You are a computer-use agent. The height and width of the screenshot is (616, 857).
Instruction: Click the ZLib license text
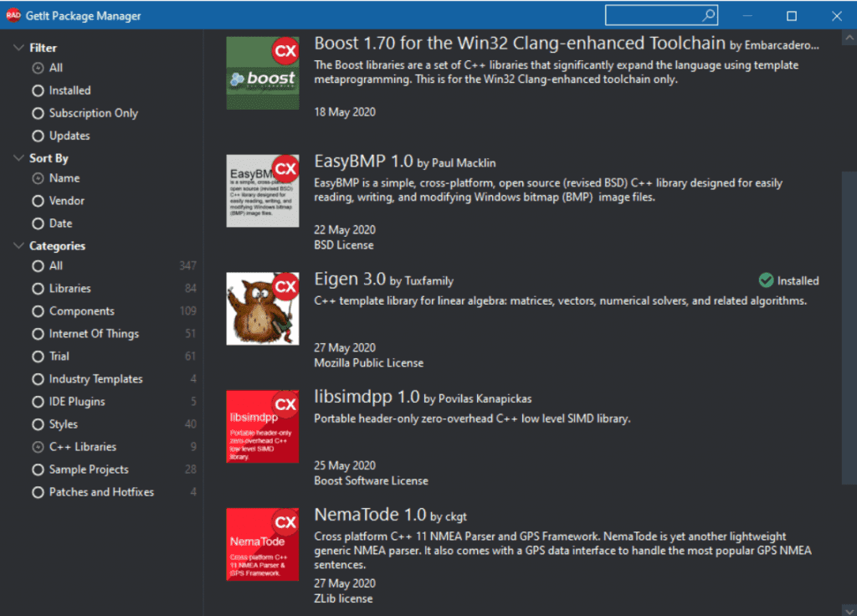tap(343, 598)
